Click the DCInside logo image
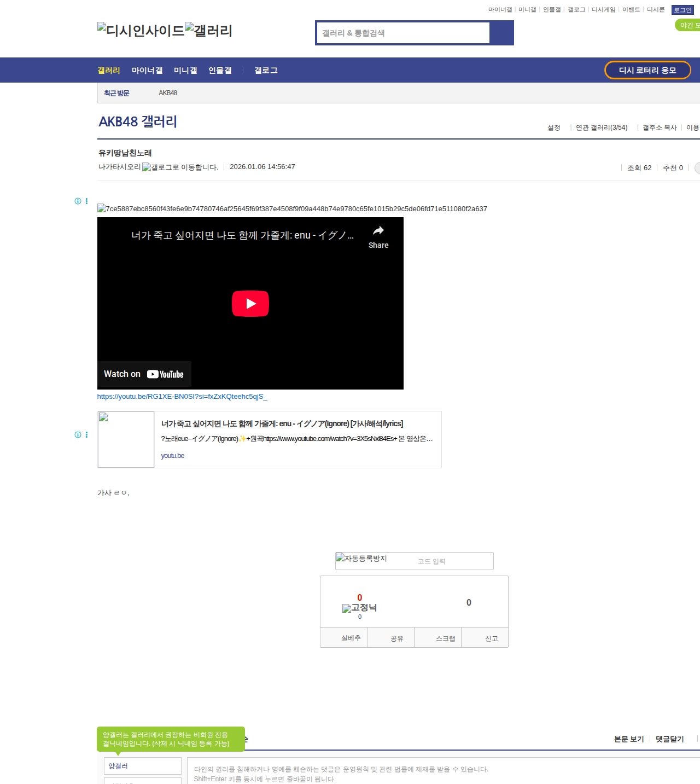The height and width of the screenshot is (784, 700). [x=141, y=31]
